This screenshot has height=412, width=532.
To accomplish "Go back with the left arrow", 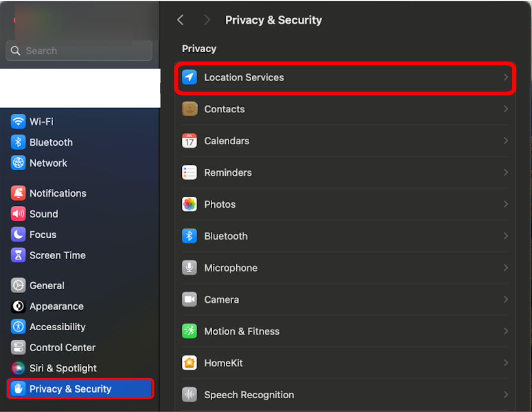I will coord(180,20).
